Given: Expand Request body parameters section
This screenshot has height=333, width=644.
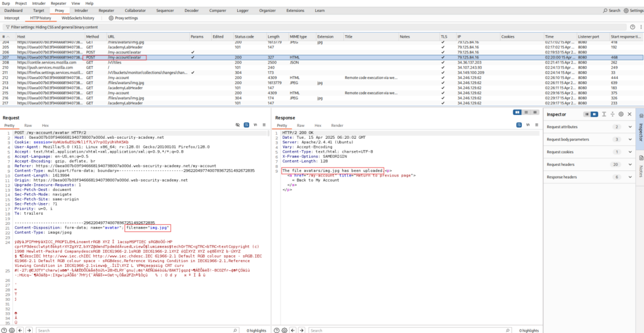Looking at the screenshot, I should pyautogui.click(x=630, y=139).
